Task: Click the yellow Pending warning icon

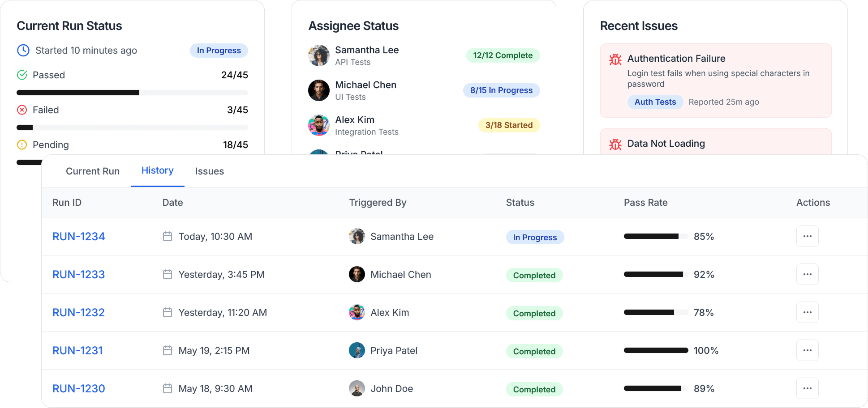Action: pyautogui.click(x=22, y=144)
